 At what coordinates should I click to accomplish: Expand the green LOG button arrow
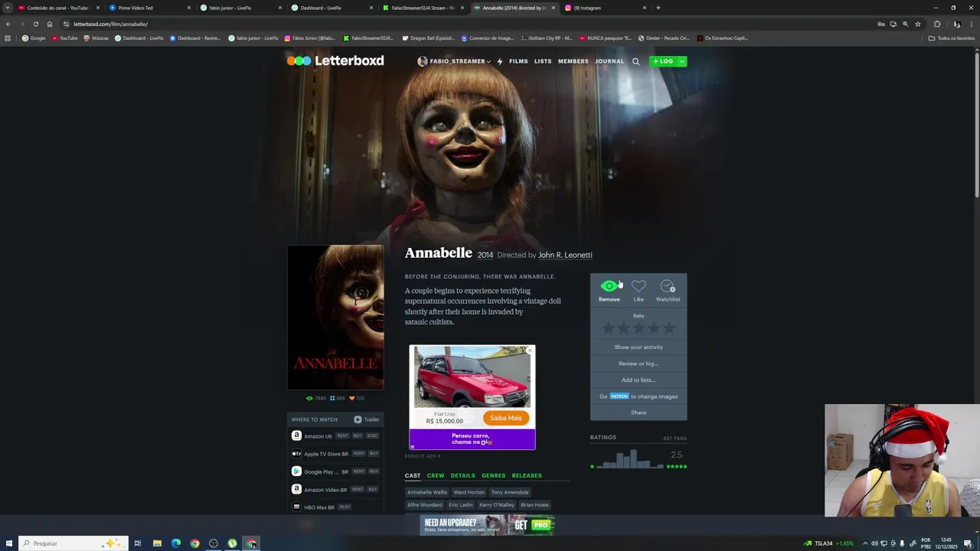point(681,61)
